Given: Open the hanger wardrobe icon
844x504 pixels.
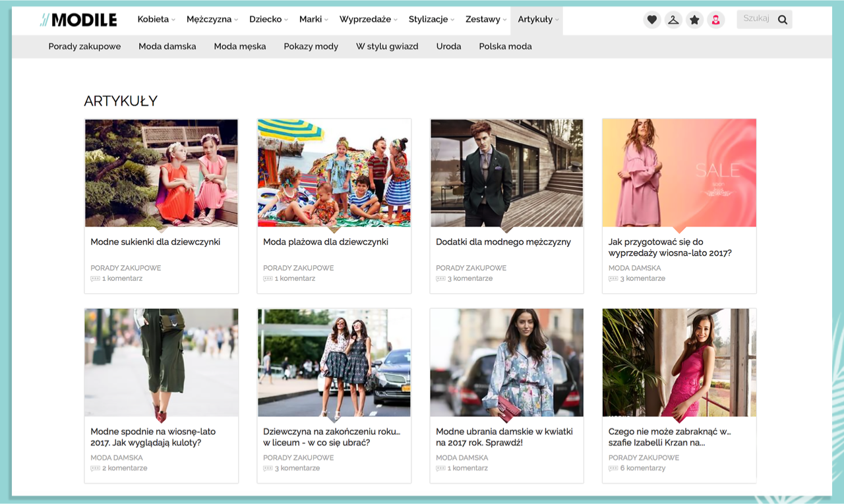Looking at the screenshot, I should pos(673,20).
